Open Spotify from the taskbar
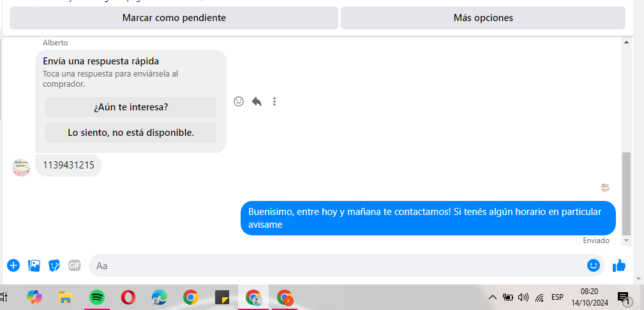 pos(97,297)
